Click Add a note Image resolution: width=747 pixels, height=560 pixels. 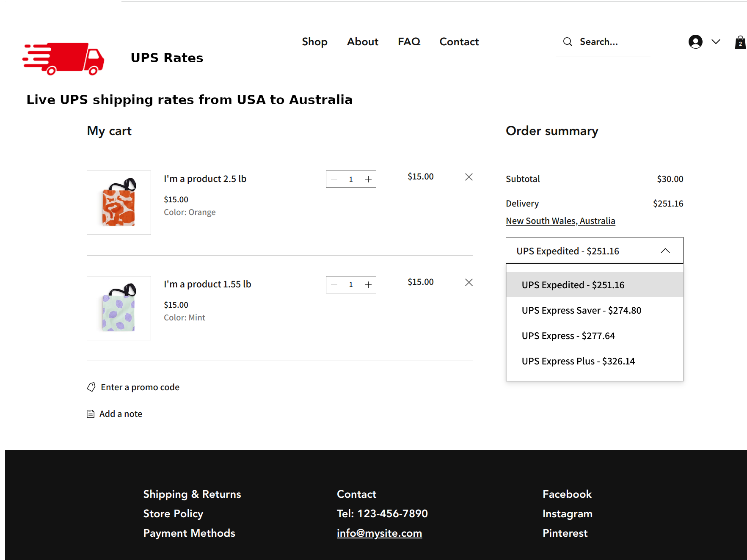click(121, 414)
